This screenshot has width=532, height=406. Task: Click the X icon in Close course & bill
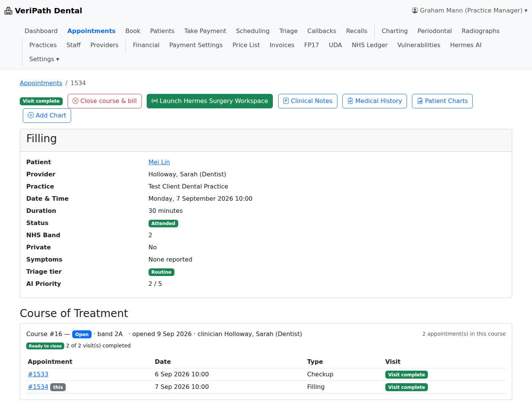76,101
